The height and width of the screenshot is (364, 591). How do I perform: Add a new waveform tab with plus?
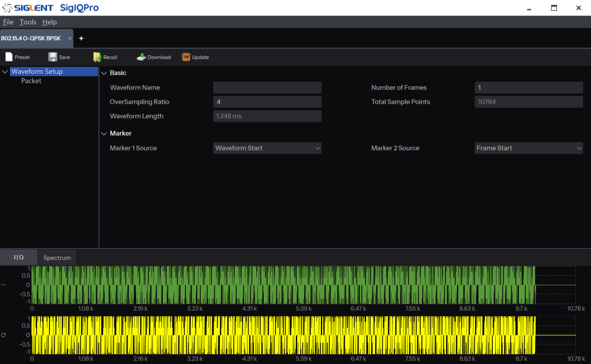pos(81,38)
